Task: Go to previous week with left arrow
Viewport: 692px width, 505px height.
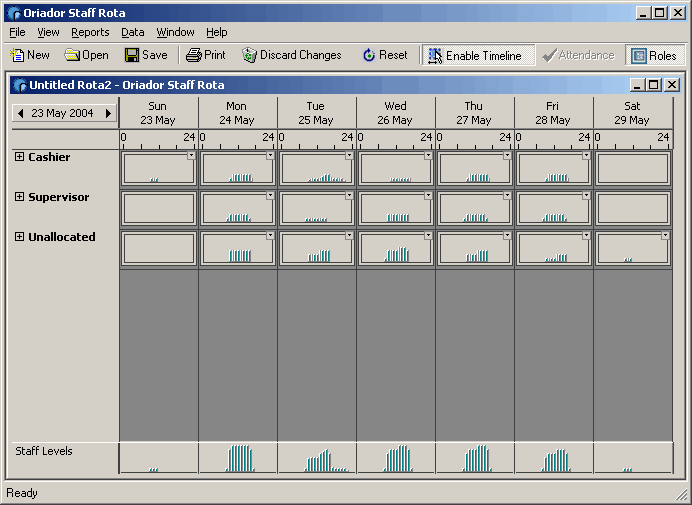Action: click(20, 113)
